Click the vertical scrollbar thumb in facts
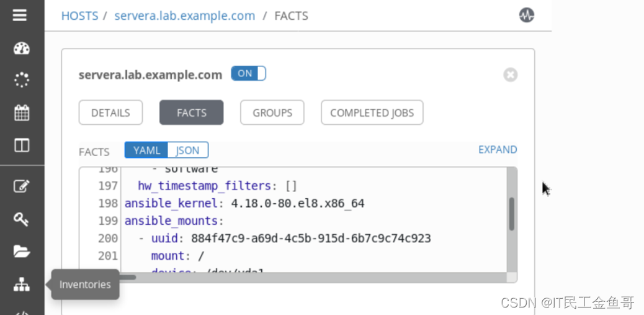The image size is (644, 315). [511, 214]
